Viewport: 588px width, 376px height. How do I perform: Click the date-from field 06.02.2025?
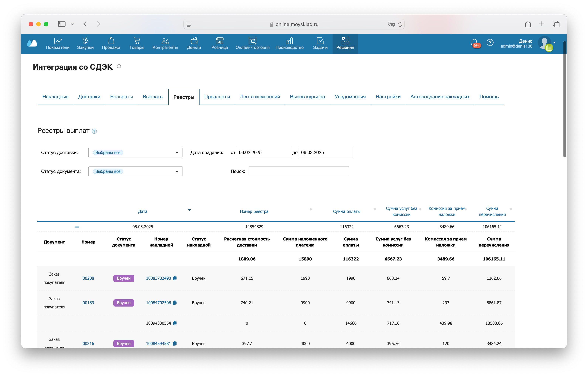(263, 152)
